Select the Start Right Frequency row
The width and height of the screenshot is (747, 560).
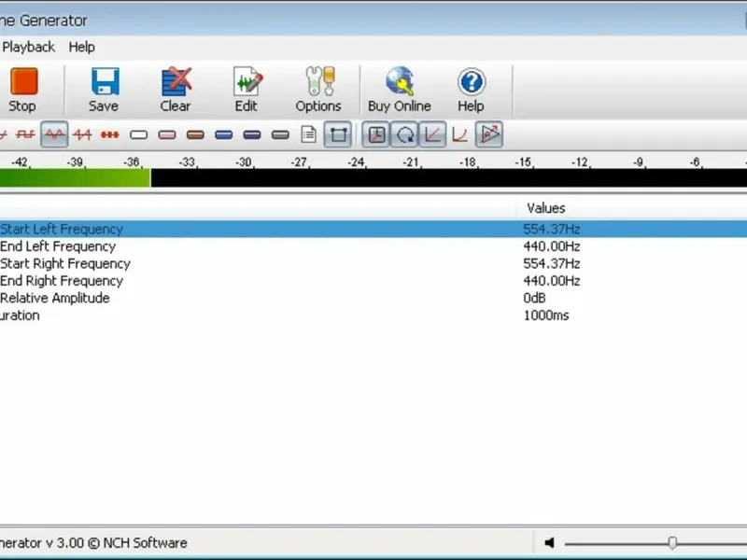[373, 263]
